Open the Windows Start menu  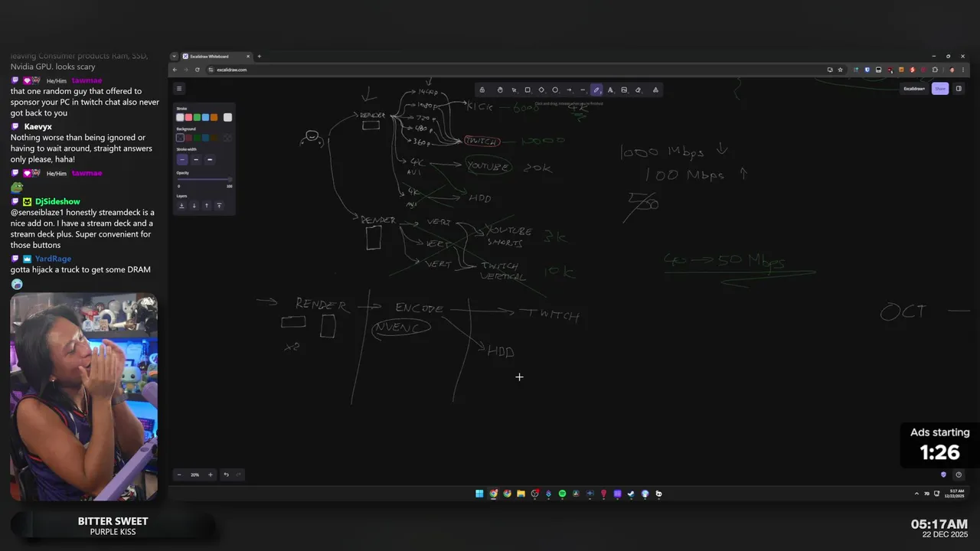(479, 494)
